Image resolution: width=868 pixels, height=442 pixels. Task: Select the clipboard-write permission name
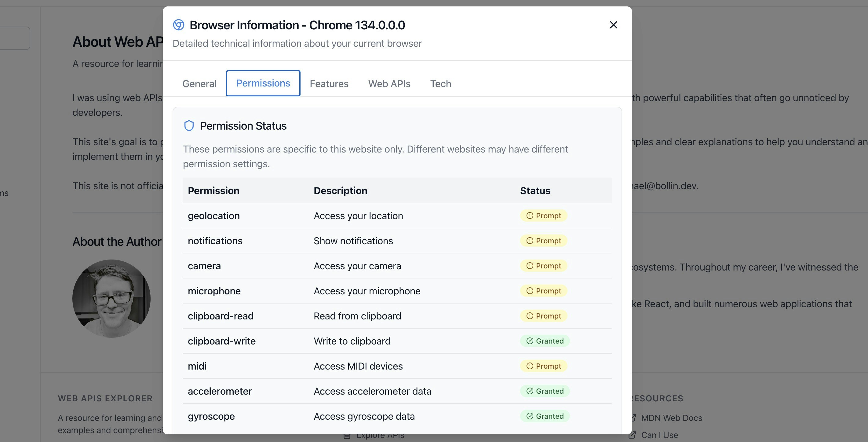click(x=222, y=341)
